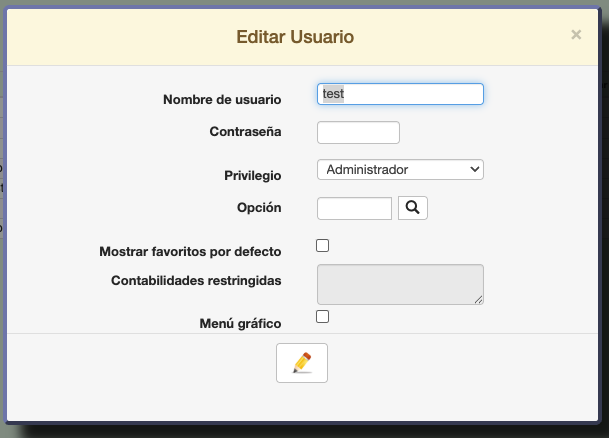Click the Contabilidades restringidas label
Screen dimensions: 609x438
[x=196, y=281]
